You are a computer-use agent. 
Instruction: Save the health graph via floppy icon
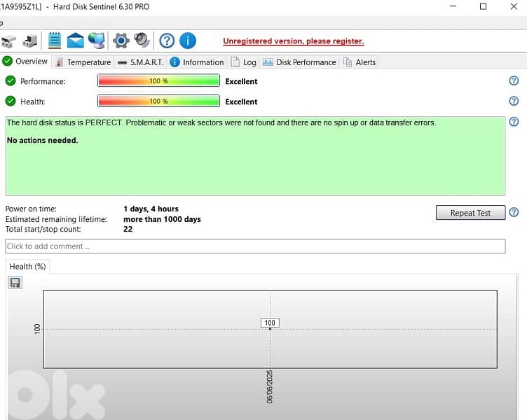[x=15, y=283]
